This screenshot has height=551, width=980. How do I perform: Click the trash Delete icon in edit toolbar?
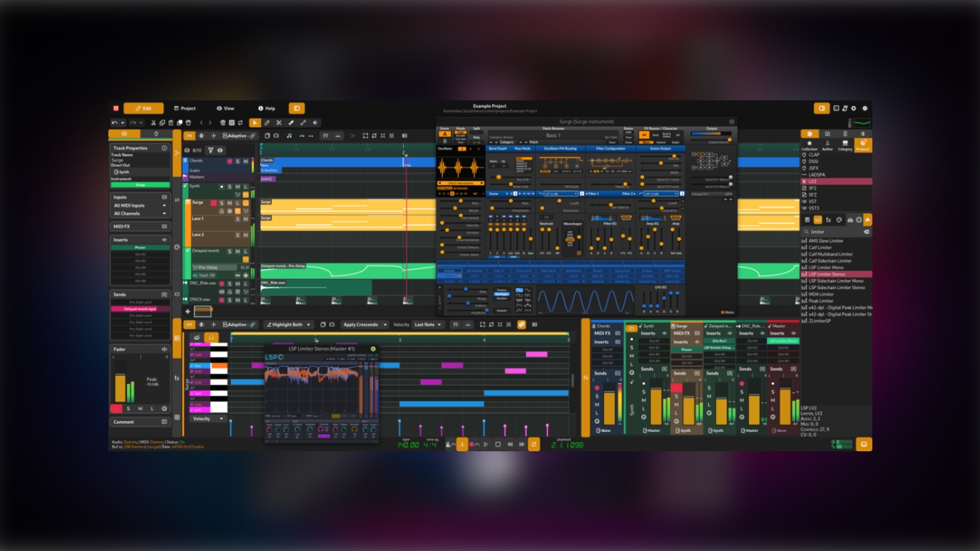pos(188,123)
